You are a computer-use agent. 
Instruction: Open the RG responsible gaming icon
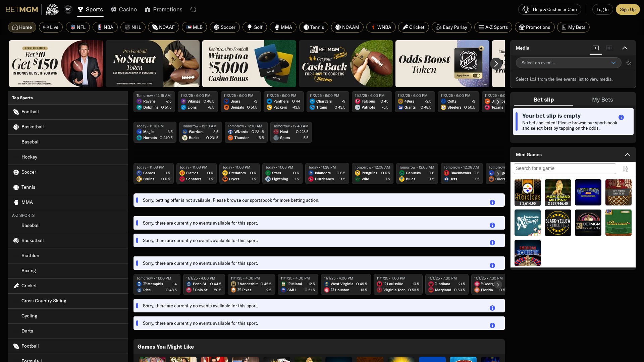click(x=68, y=9)
